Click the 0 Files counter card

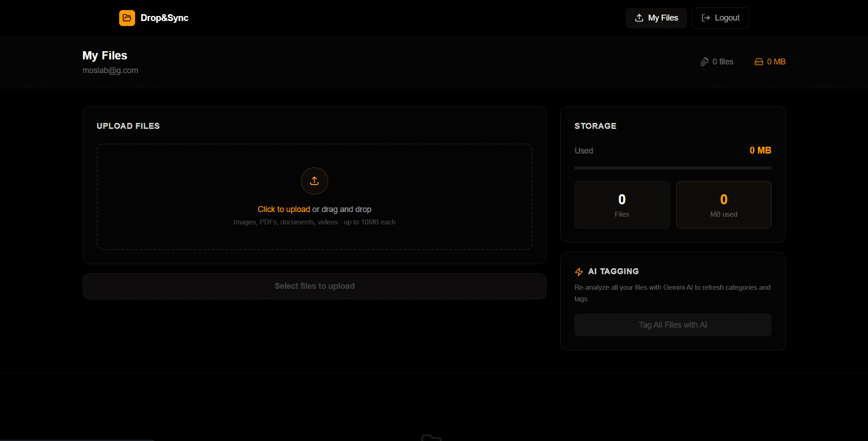621,204
